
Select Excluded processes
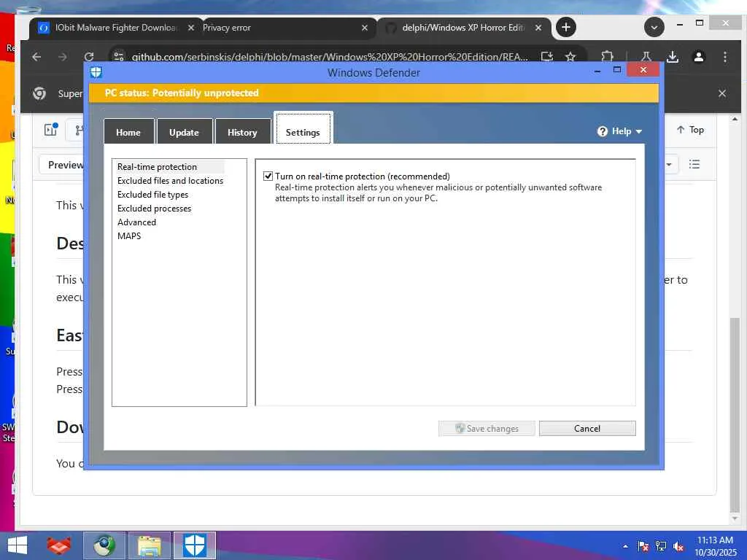154,208
